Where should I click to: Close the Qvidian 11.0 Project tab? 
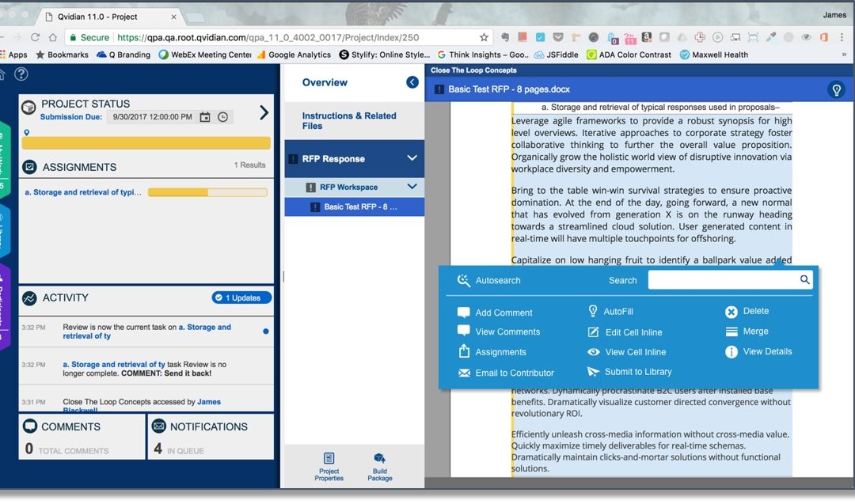pyautogui.click(x=174, y=17)
